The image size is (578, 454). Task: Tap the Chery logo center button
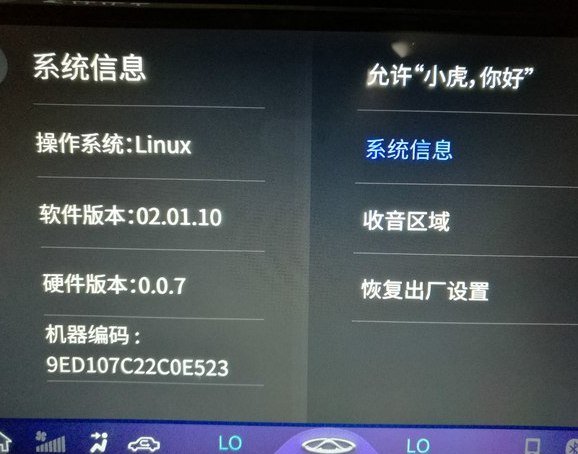click(x=328, y=445)
